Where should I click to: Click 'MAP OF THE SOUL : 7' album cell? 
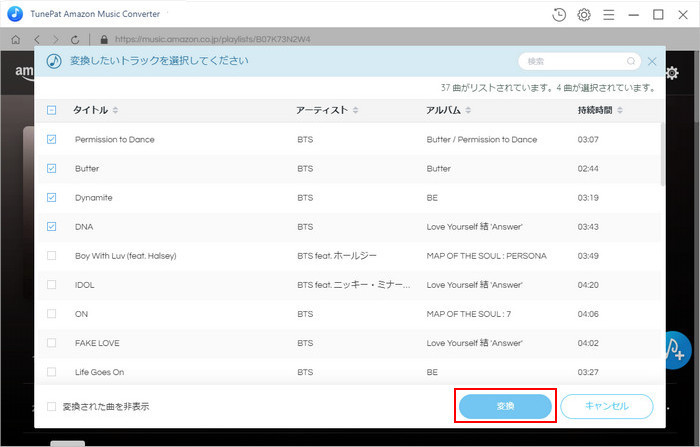tap(469, 314)
